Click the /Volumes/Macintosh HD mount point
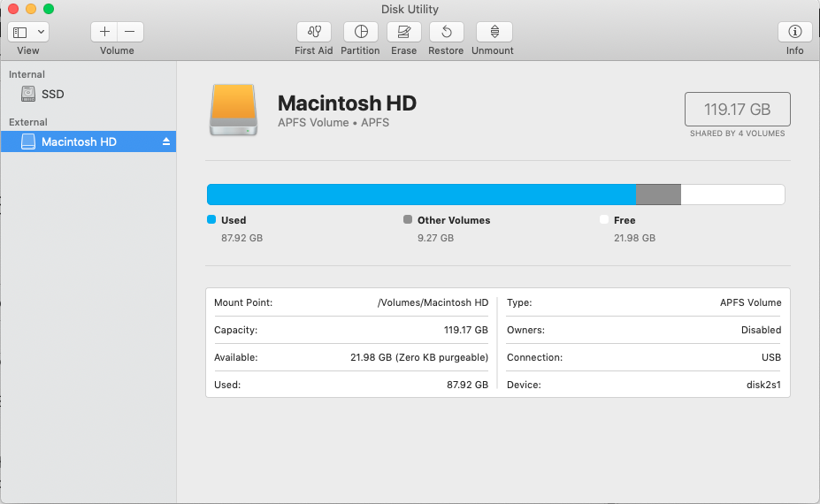Image resolution: width=820 pixels, height=504 pixels. (433, 302)
